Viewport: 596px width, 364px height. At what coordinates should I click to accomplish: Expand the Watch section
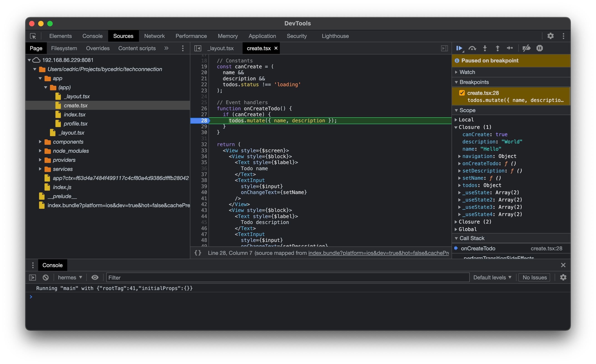pyautogui.click(x=456, y=72)
